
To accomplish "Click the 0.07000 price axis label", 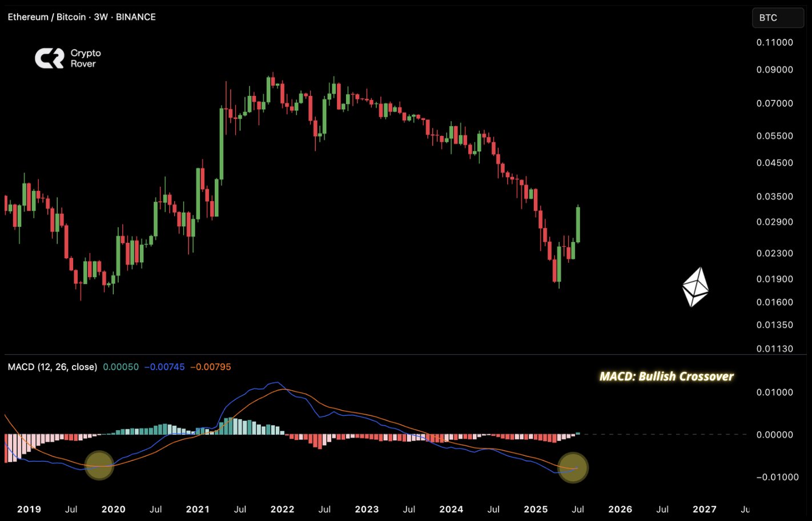I will coord(775,103).
